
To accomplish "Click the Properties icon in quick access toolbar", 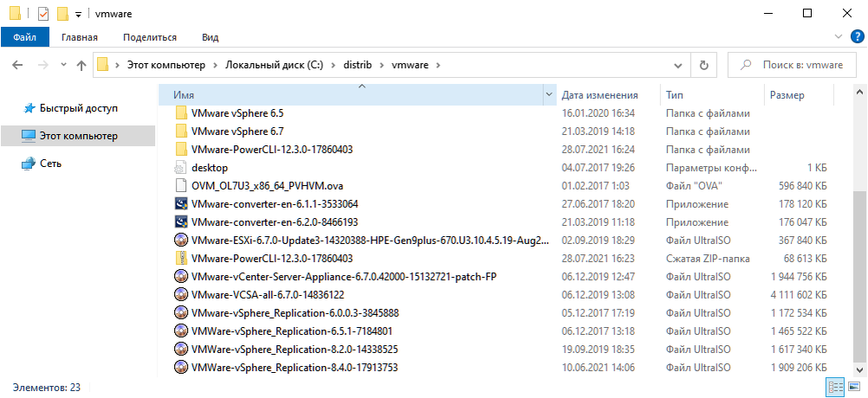I will point(43,13).
